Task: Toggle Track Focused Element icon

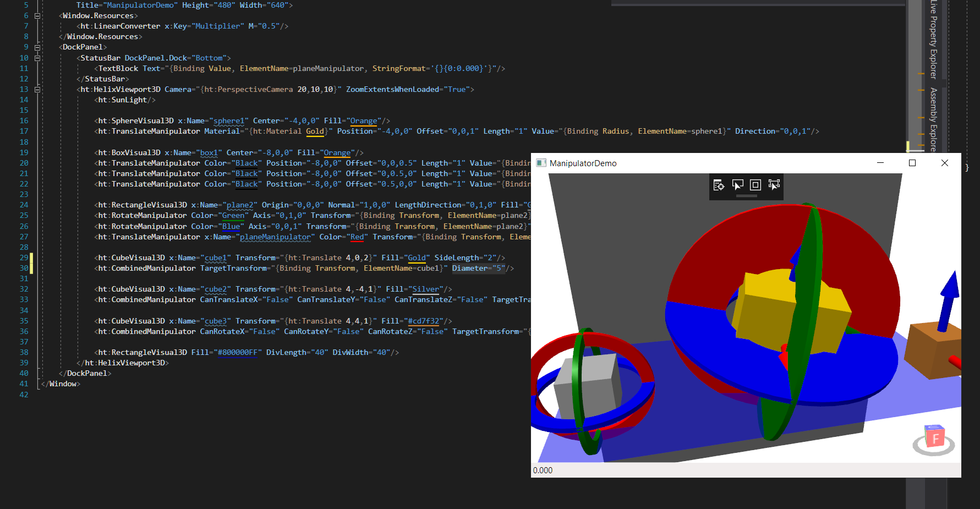Action: tap(774, 185)
